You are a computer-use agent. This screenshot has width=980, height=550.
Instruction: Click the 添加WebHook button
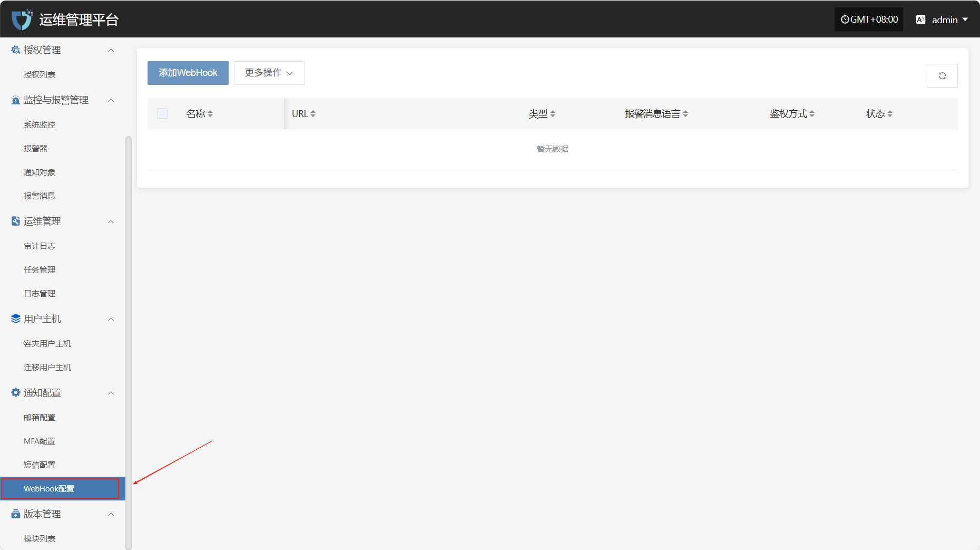pos(188,73)
